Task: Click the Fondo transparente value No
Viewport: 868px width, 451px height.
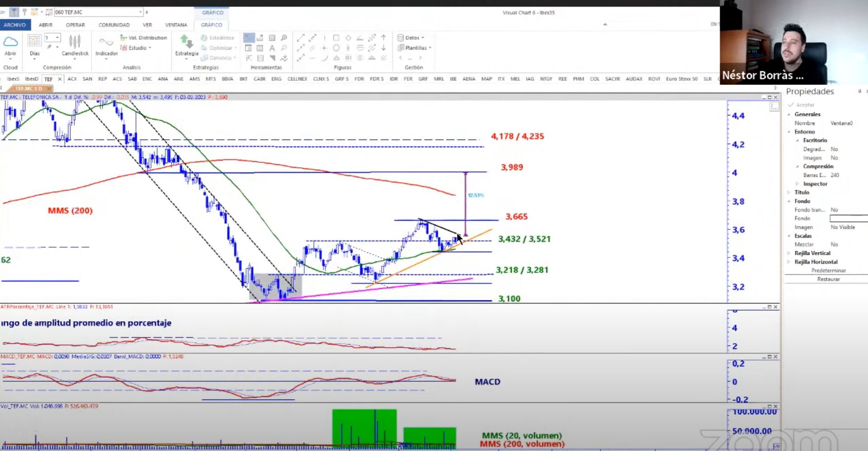Action: (834, 210)
